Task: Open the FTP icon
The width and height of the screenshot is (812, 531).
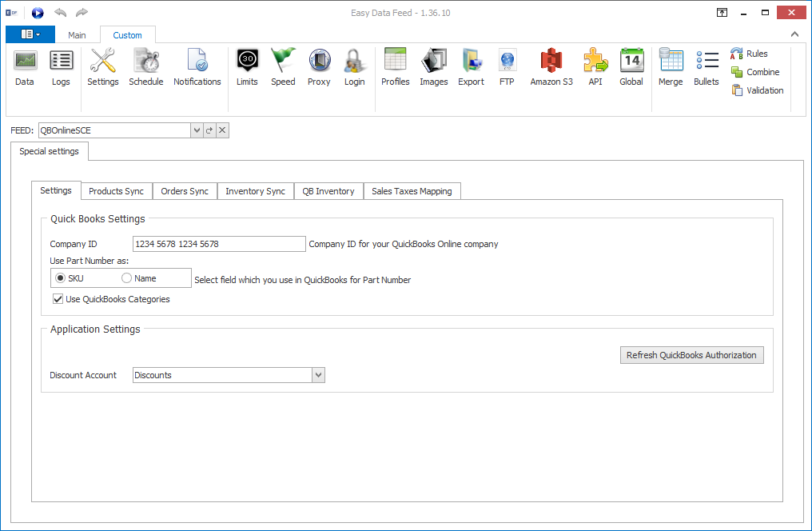Action: tap(507, 67)
